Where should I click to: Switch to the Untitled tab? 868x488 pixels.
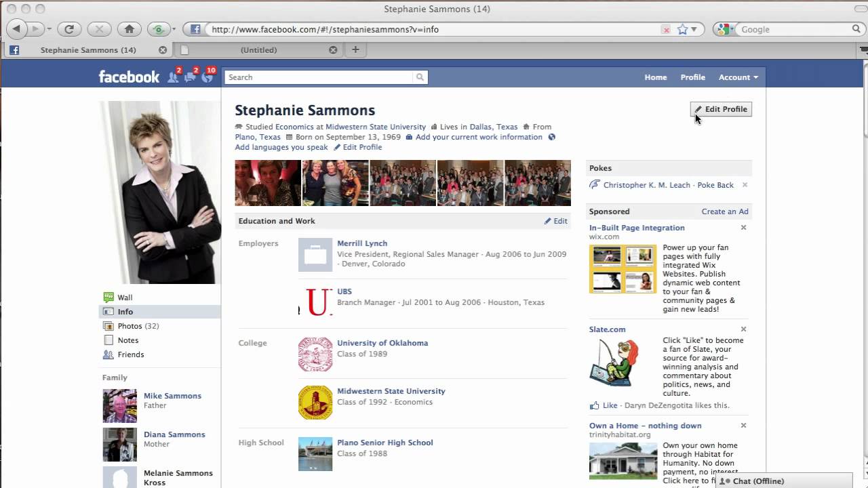click(x=258, y=50)
